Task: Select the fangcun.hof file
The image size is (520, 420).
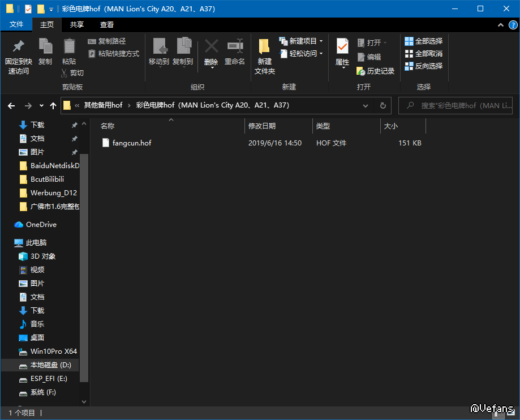Action: (x=131, y=143)
